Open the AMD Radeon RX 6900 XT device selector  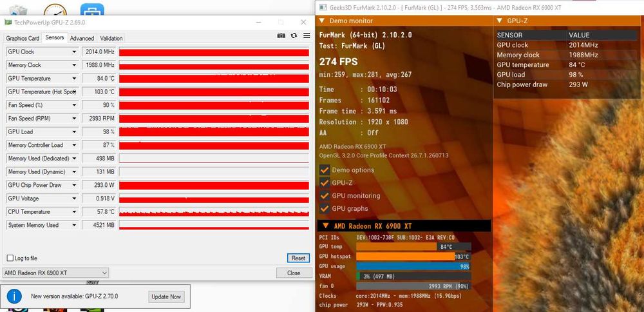(x=56, y=273)
